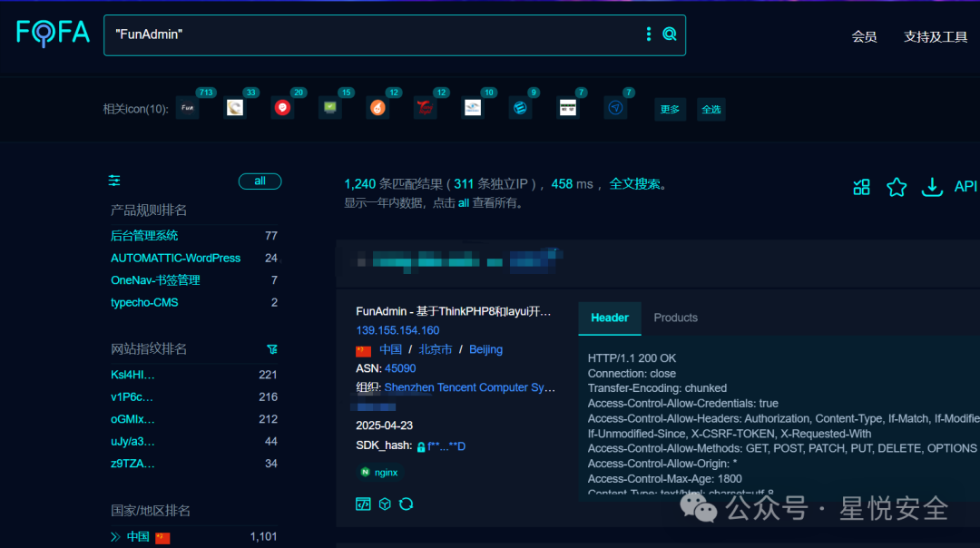Click the 更多 button for more icons

click(x=670, y=110)
